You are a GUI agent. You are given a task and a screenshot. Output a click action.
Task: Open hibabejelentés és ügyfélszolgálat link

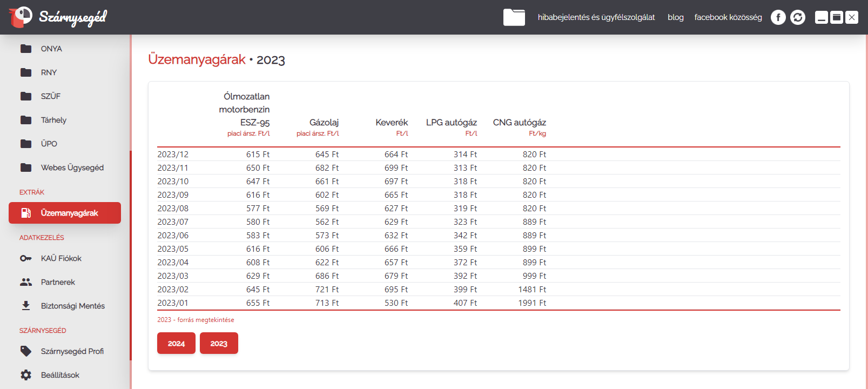(596, 17)
